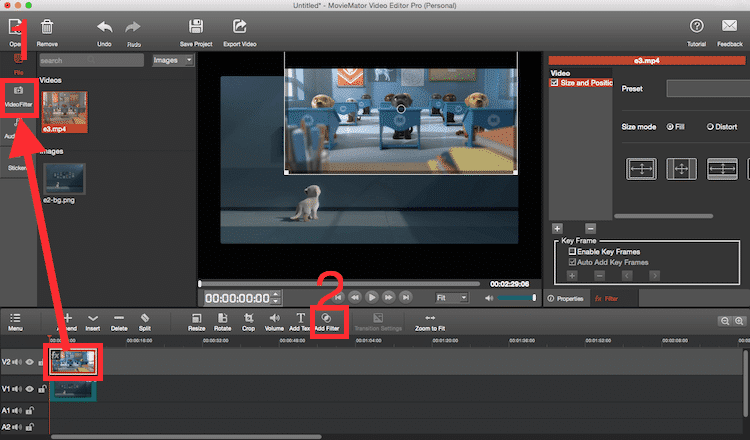Image resolution: width=750 pixels, height=440 pixels.
Task: Zoom timeline to fit
Action: tap(430, 322)
